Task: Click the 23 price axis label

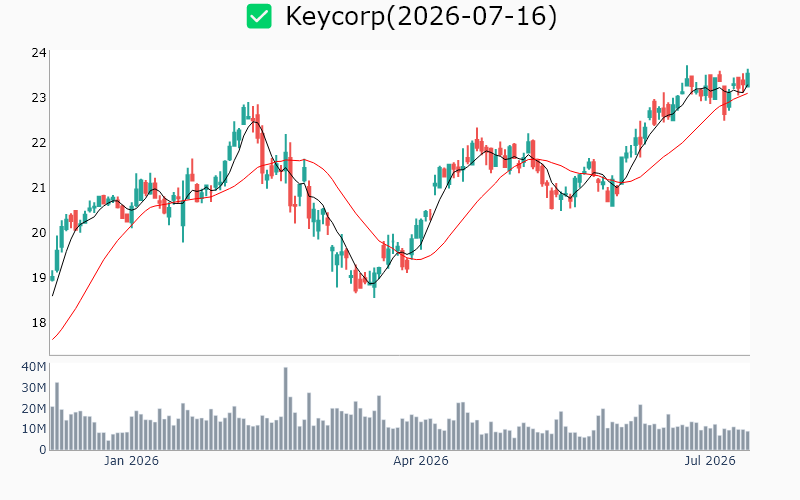Action: pos(39,97)
